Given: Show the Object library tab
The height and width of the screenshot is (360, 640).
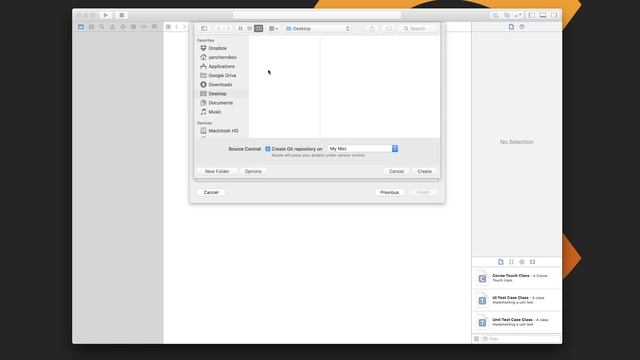Looking at the screenshot, I should (x=522, y=262).
